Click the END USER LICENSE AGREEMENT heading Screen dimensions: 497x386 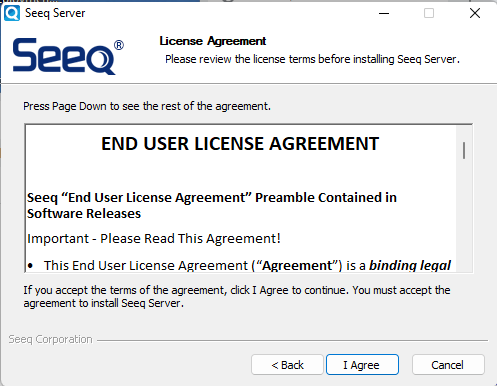click(x=240, y=144)
